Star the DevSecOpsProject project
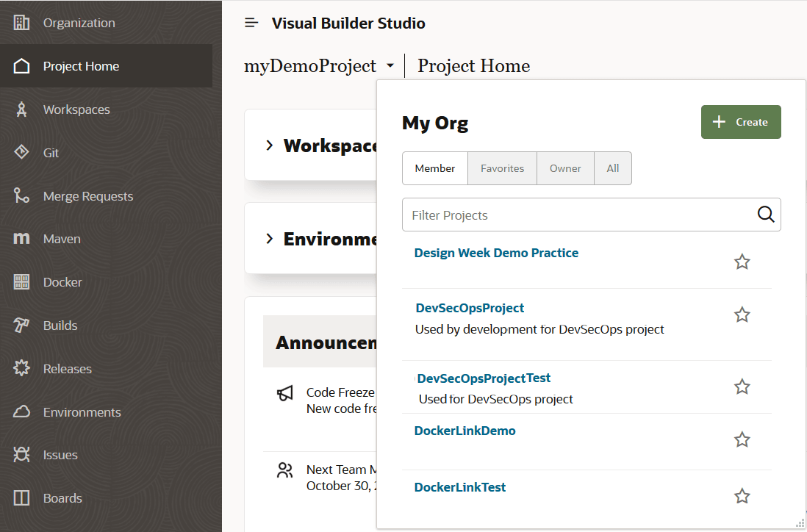Image resolution: width=807 pixels, height=532 pixels. [x=742, y=314]
